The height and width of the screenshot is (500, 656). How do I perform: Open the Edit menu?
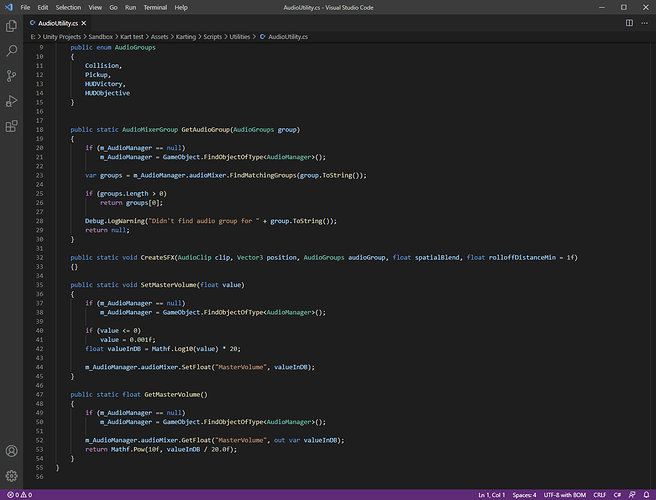(43, 8)
